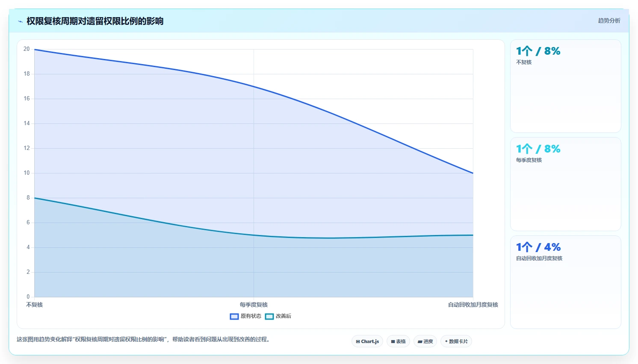Select the Chart.js tag
This screenshot has width=638, height=364.
367,341
